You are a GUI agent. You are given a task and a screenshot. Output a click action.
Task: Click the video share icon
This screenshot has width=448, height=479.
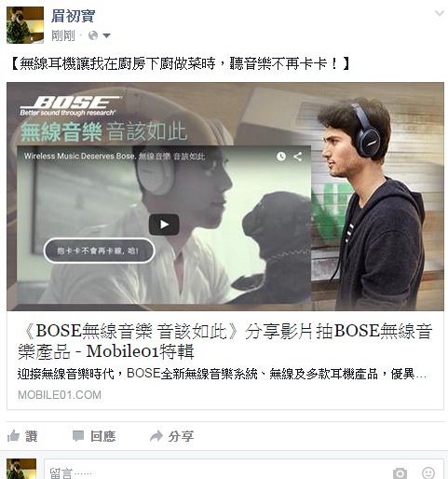[x=297, y=157]
